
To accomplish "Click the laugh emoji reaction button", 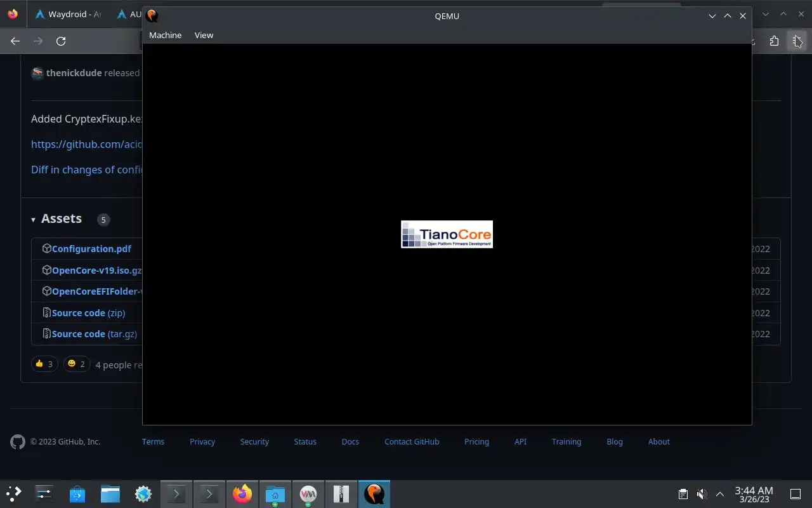I will tap(77, 364).
